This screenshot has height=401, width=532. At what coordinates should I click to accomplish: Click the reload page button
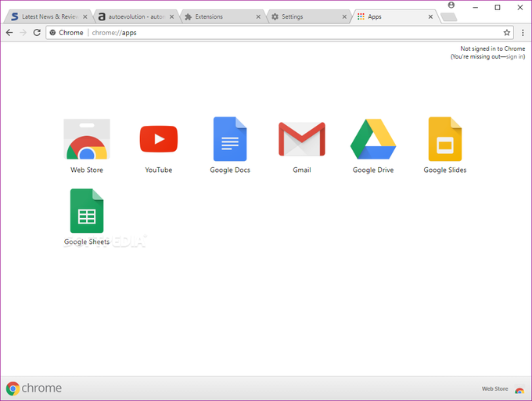[37, 33]
